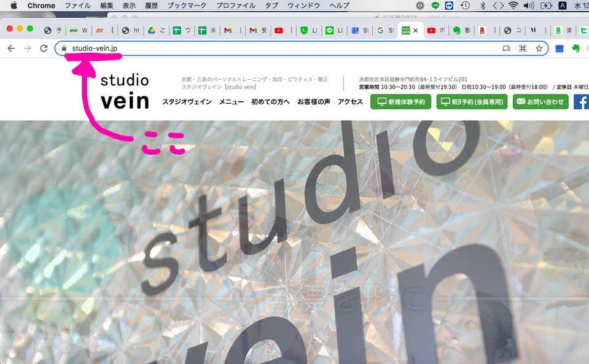Open the お客様の声 nav link

314,102
